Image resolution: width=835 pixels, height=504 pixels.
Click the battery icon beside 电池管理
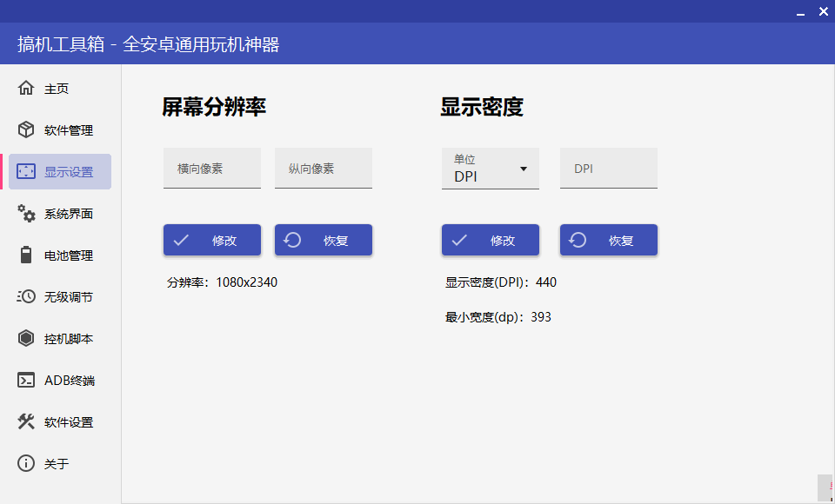pos(25,255)
